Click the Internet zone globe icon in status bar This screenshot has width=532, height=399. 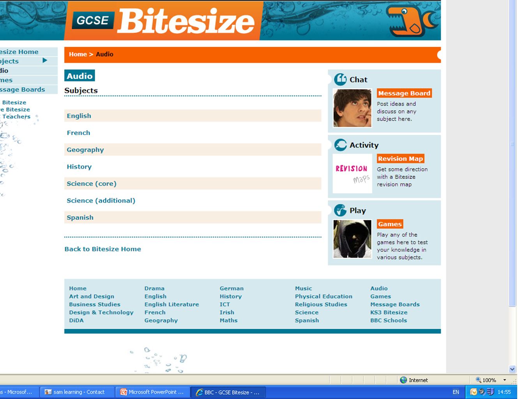click(x=403, y=380)
